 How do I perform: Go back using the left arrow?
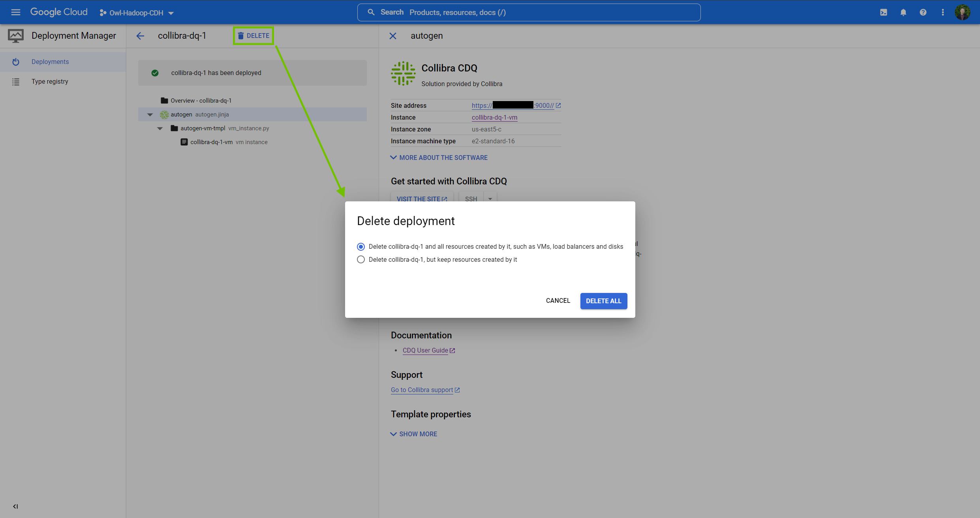[140, 36]
